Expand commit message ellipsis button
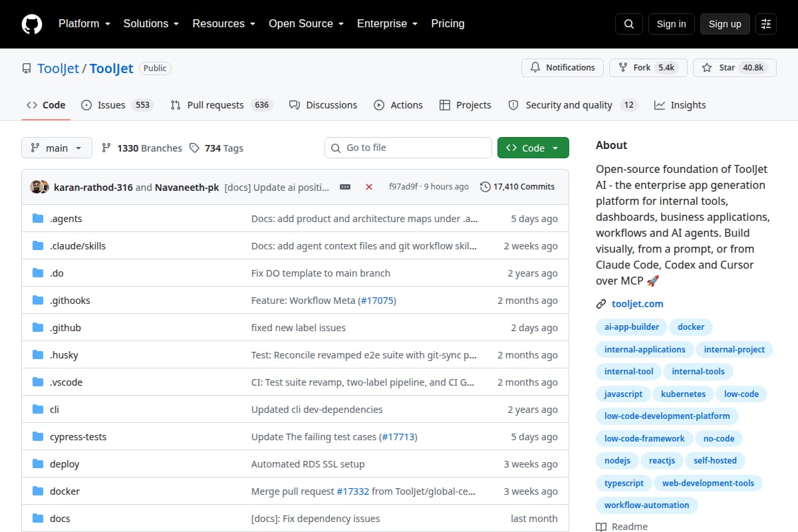798x532 pixels. pyautogui.click(x=345, y=187)
